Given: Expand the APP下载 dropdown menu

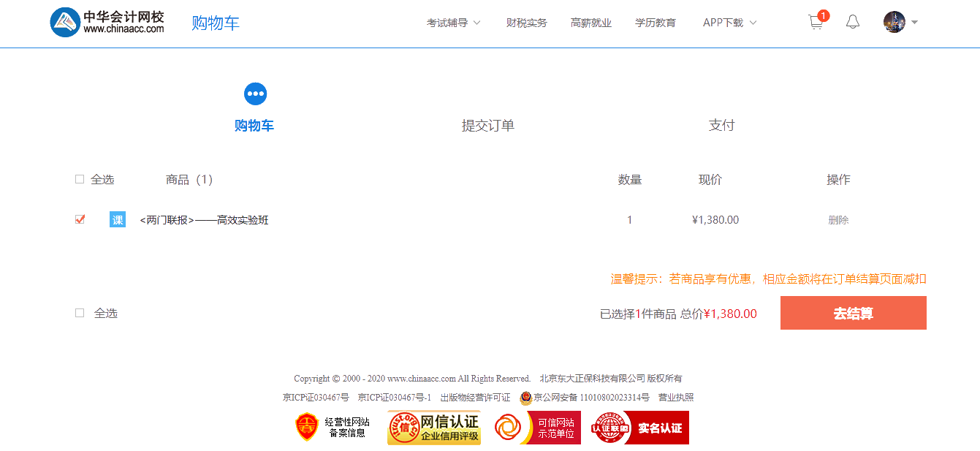Looking at the screenshot, I should pyautogui.click(x=729, y=23).
